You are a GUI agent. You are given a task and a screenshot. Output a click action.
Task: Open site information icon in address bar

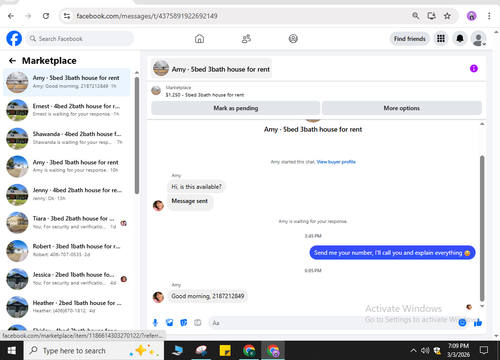67,16
